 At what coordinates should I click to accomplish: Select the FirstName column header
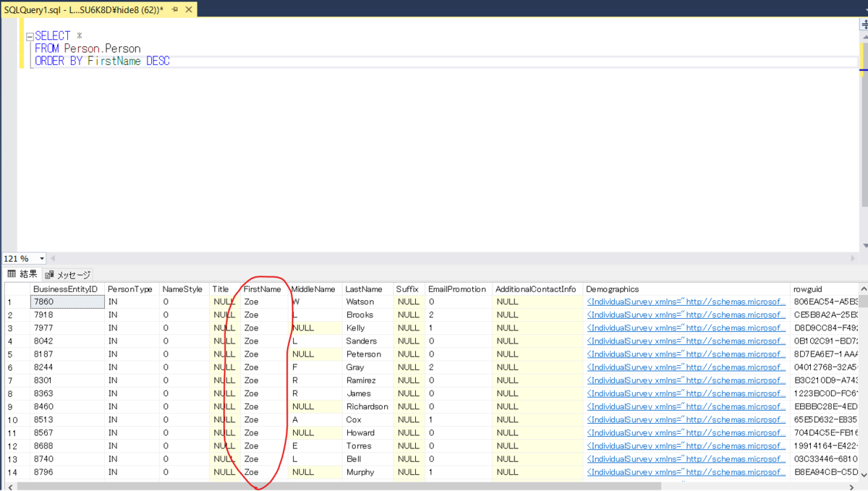(264, 289)
